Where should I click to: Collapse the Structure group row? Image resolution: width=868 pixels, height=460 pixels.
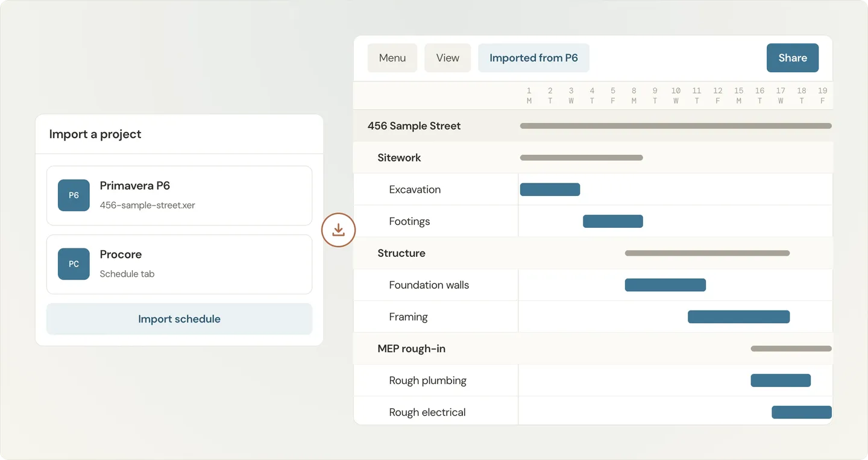pyautogui.click(x=593, y=253)
